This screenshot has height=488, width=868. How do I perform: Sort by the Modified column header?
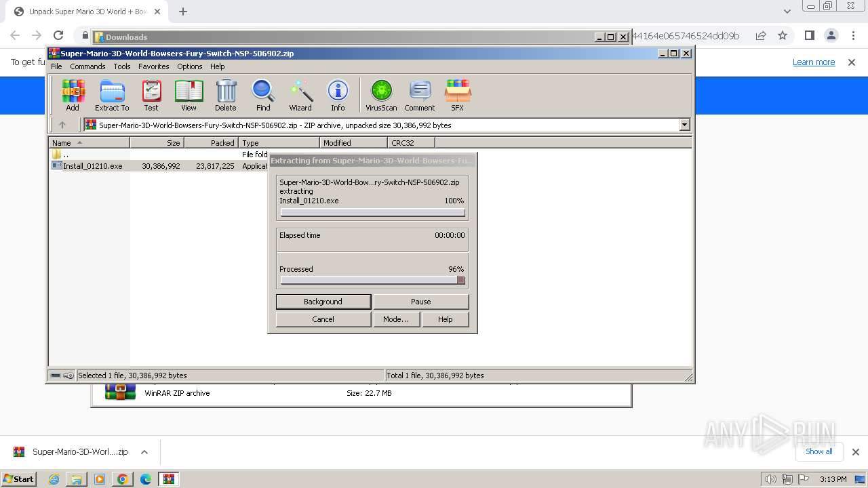coord(353,143)
